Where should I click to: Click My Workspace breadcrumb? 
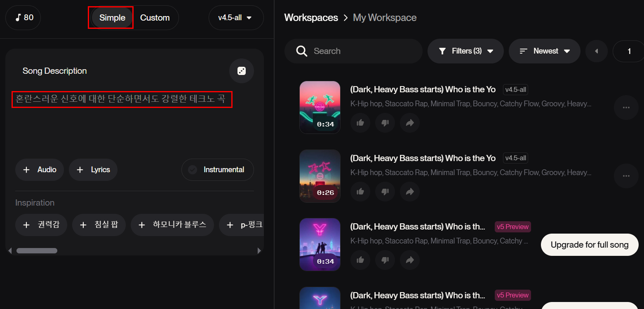[x=385, y=18]
